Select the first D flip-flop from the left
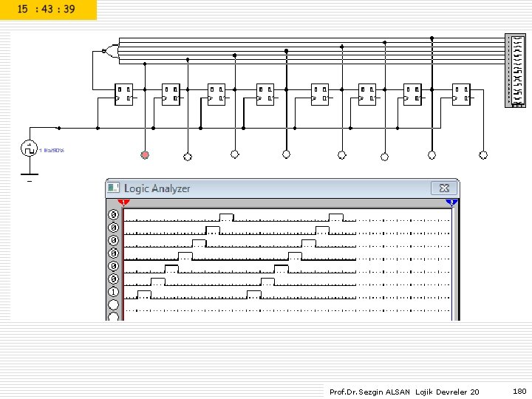Screen dimensions: 532x399 point(124,95)
